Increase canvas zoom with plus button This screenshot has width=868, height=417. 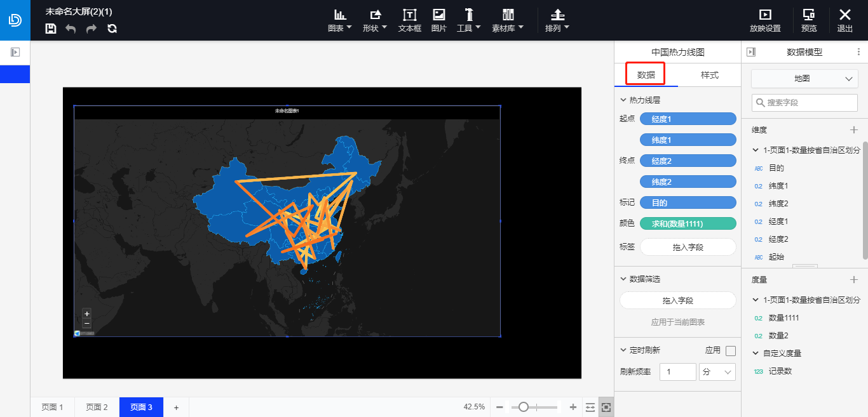573,407
